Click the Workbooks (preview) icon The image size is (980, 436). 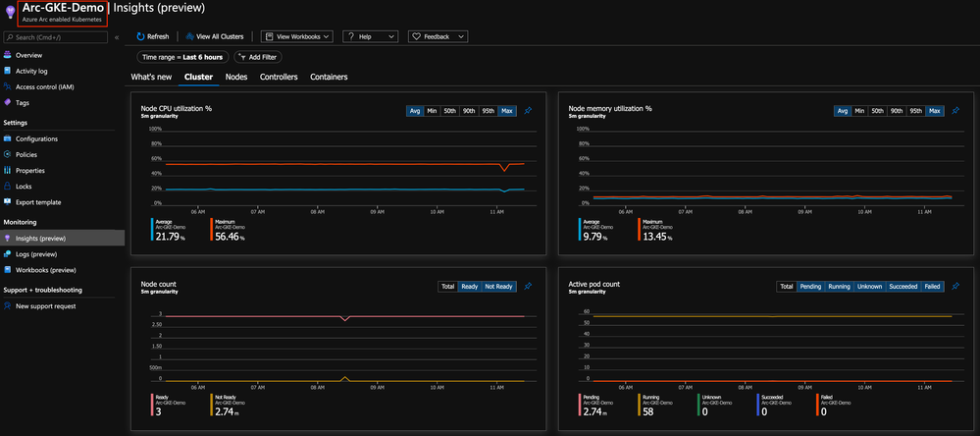pyautogui.click(x=8, y=270)
